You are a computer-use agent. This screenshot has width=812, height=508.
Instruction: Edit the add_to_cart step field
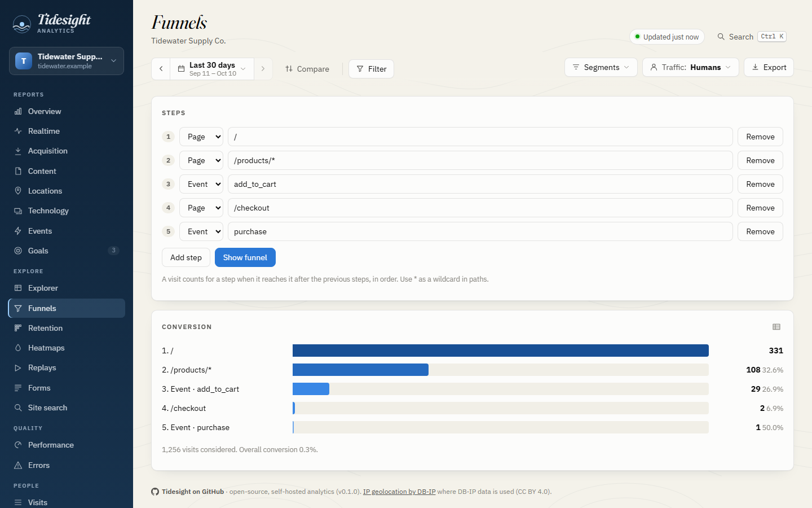click(480, 184)
